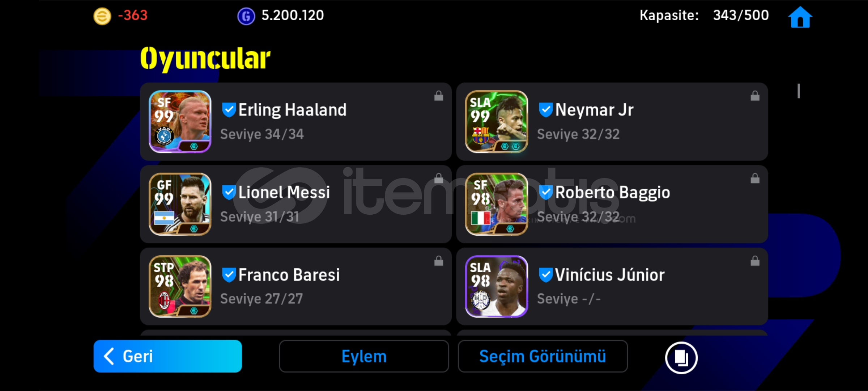Image resolution: width=868 pixels, height=391 pixels.
Task: Open the stacked cards view icon
Action: tap(681, 358)
